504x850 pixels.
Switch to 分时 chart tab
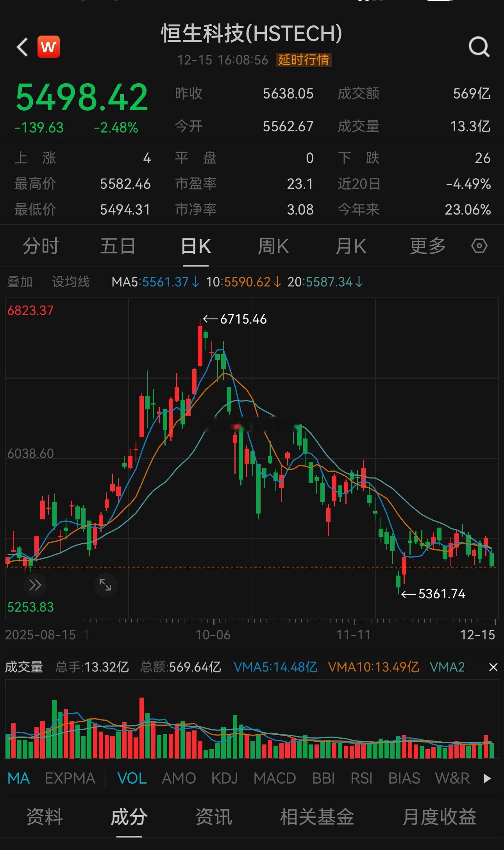(x=41, y=246)
